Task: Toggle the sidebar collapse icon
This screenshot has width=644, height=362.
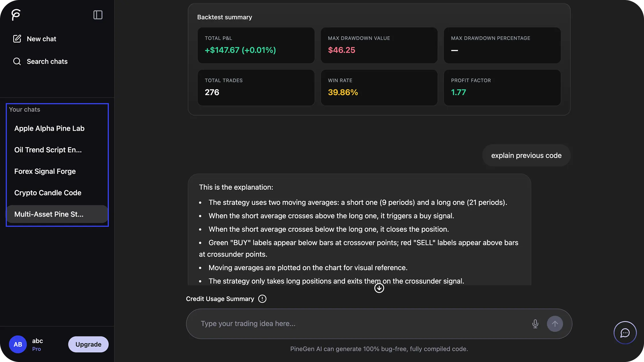Action: [x=98, y=15]
